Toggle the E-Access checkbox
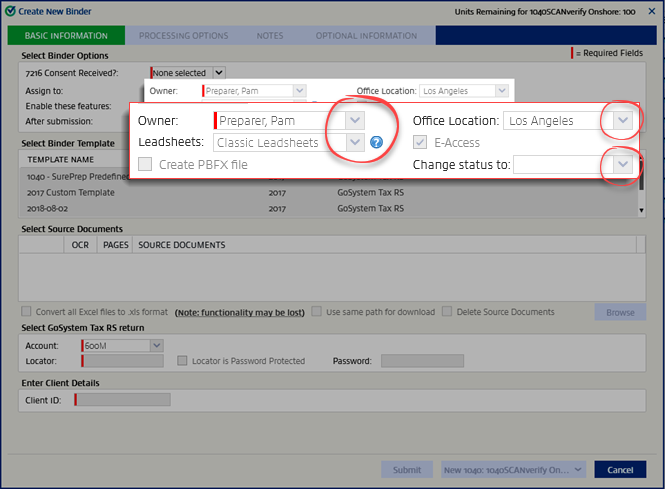The height and width of the screenshot is (489, 665). tap(420, 143)
